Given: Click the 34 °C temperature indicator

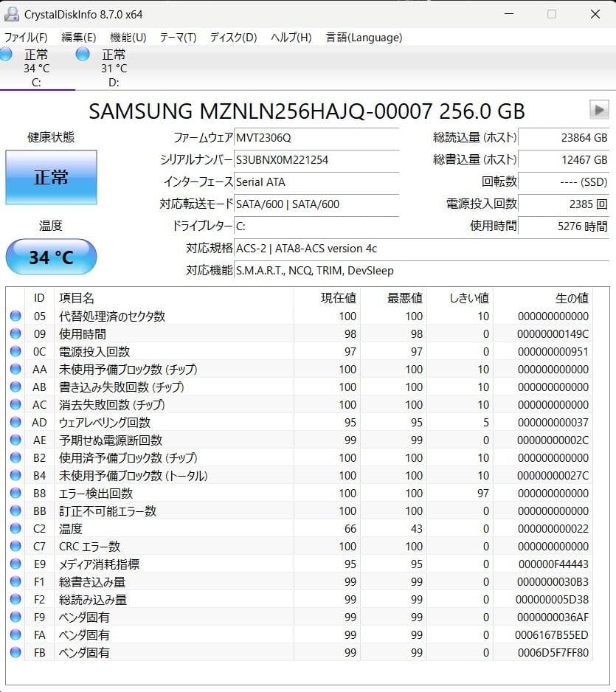Looking at the screenshot, I should click(x=51, y=257).
